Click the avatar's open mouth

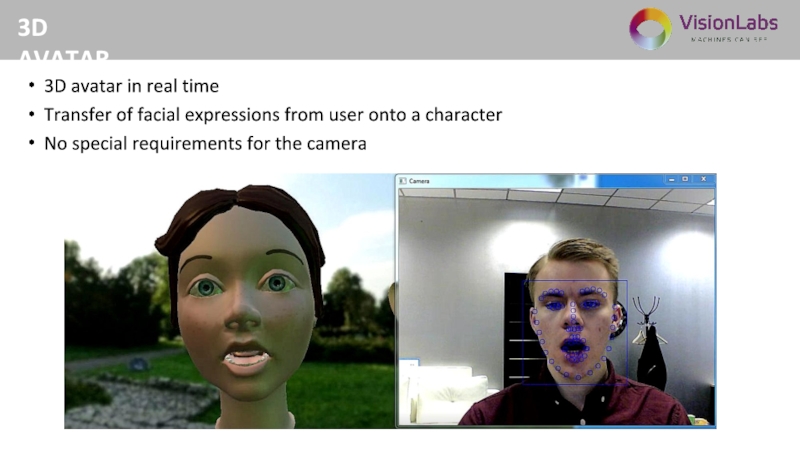coord(246,357)
